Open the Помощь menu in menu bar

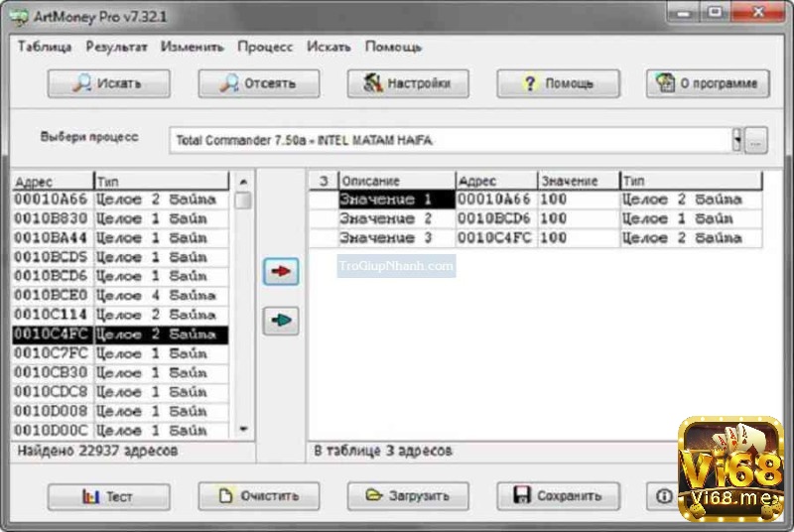pyautogui.click(x=393, y=47)
